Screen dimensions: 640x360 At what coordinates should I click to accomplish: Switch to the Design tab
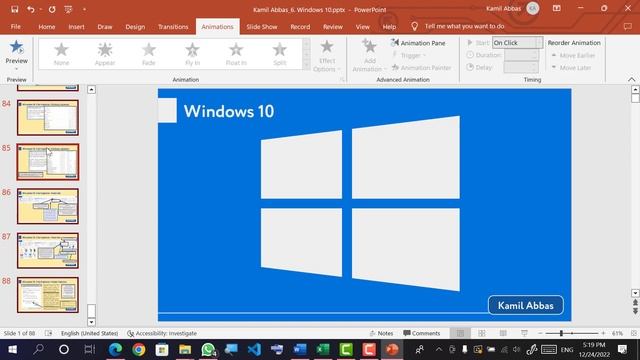135,27
